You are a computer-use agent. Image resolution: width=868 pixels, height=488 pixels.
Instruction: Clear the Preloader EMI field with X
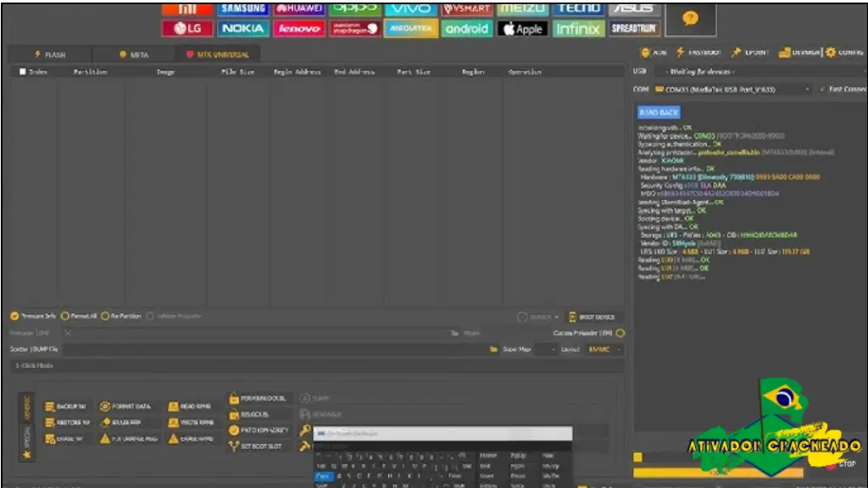pos(68,333)
